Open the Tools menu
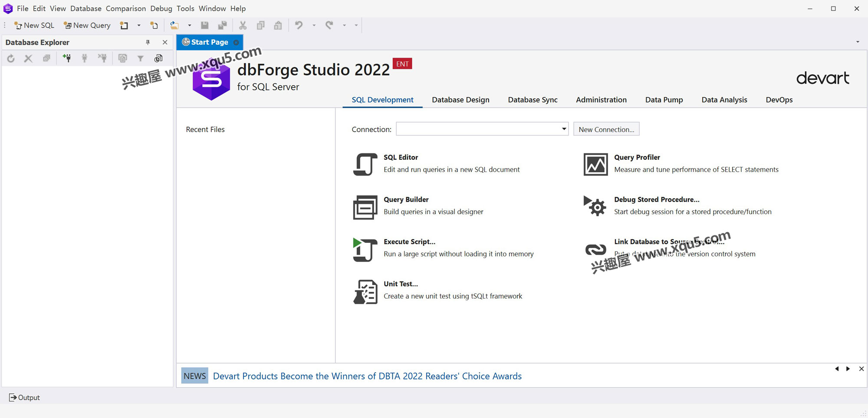The height and width of the screenshot is (418, 868). click(185, 8)
